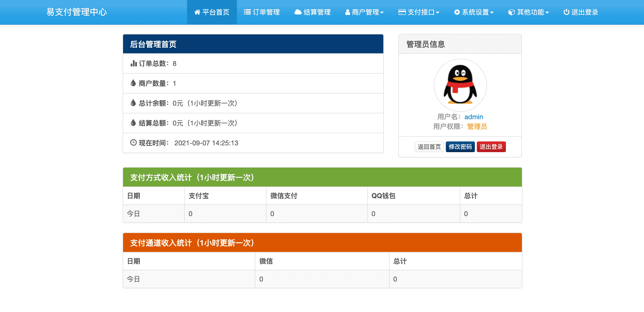644x312 pixels.
Task: Expand the 其他功能 dropdown arrow
Action: point(547,13)
